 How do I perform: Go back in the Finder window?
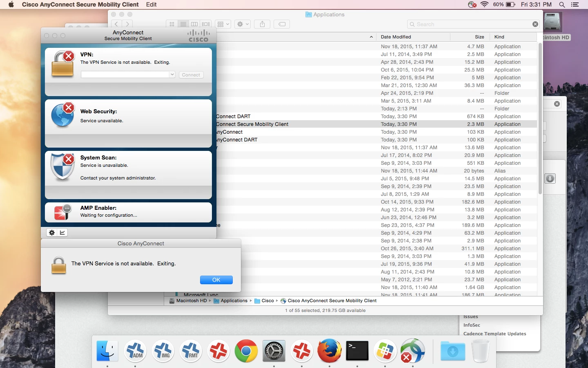pos(116,24)
